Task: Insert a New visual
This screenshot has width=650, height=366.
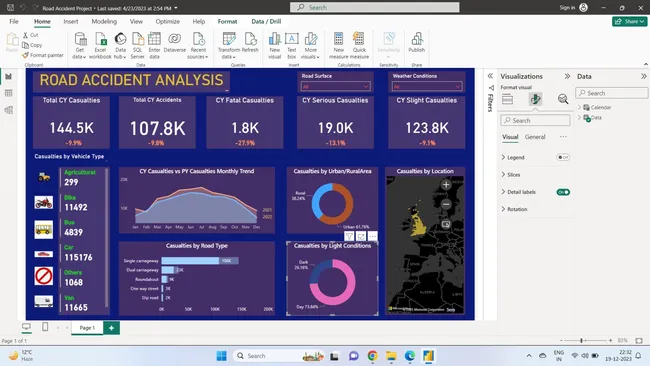Action: click(274, 46)
